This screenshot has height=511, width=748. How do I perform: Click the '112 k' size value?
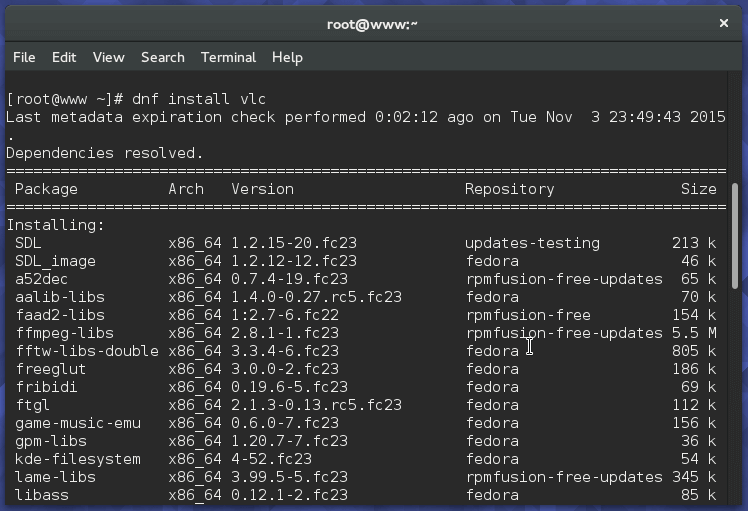694,405
